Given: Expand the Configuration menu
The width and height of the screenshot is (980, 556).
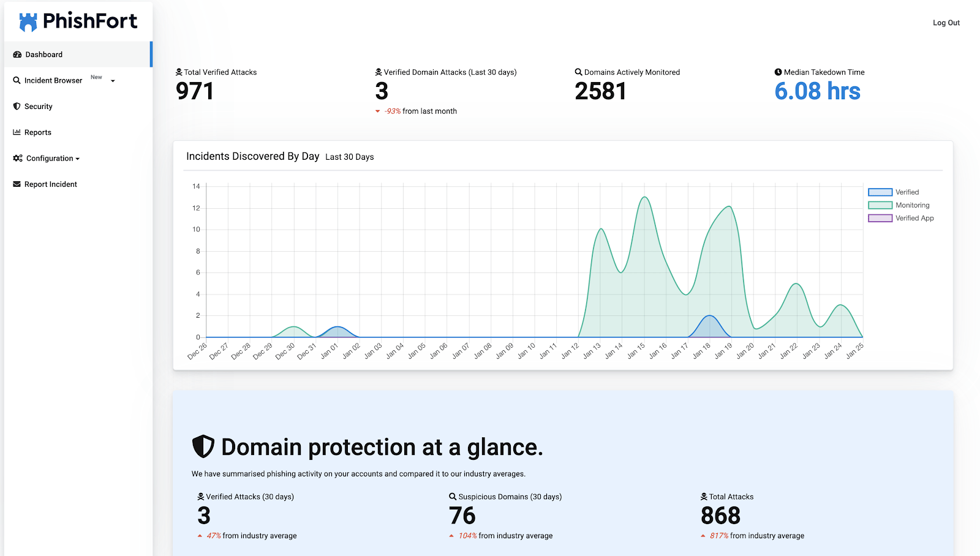Looking at the screenshot, I should [x=52, y=158].
